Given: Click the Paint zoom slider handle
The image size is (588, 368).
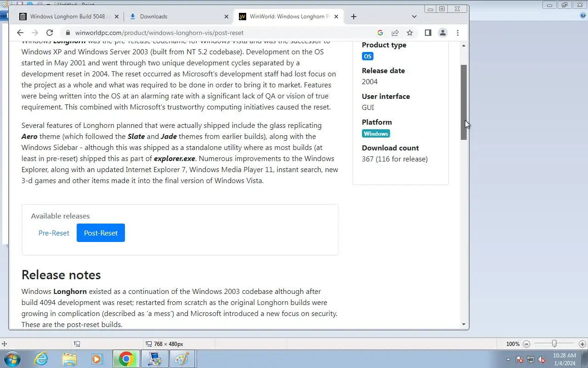Looking at the screenshot, I should pos(554,344).
